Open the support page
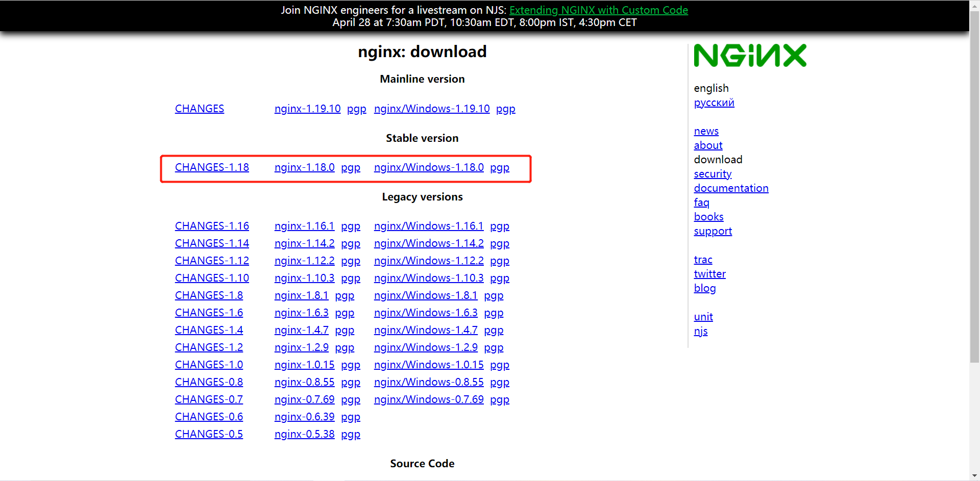This screenshot has width=980, height=481. tap(713, 231)
